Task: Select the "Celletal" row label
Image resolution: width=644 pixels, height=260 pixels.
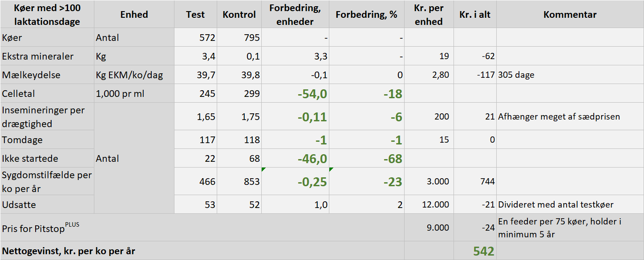Action: pos(18,94)
